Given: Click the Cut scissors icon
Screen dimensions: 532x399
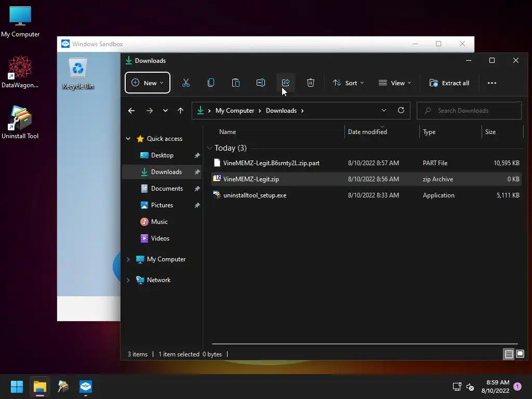Looking at the screenshot, I should (x=186, y=83).
